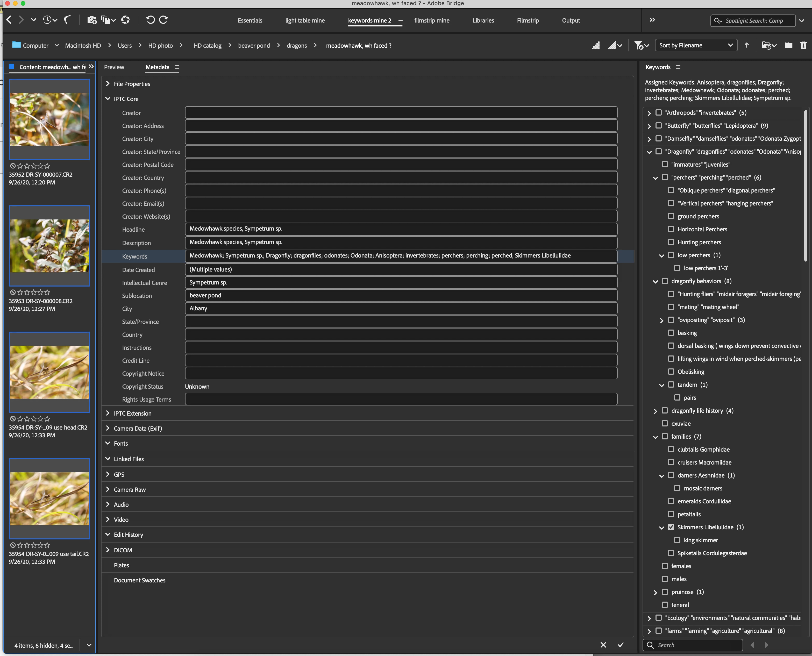This screenshot has height=656, width=812.
Task: Open the Sort by Filename dropdown
Action: [696, 45]
